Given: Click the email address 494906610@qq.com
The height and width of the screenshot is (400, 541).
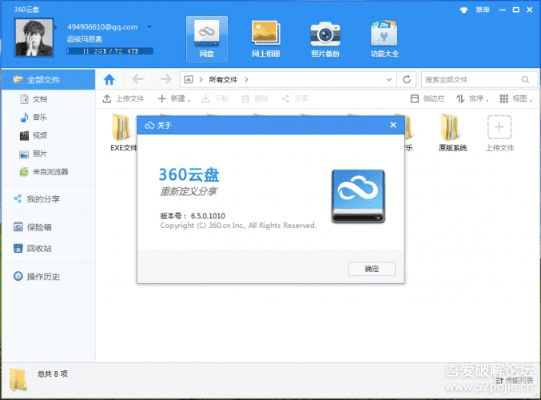Looking at the screenshot, I should coord(102,27).
